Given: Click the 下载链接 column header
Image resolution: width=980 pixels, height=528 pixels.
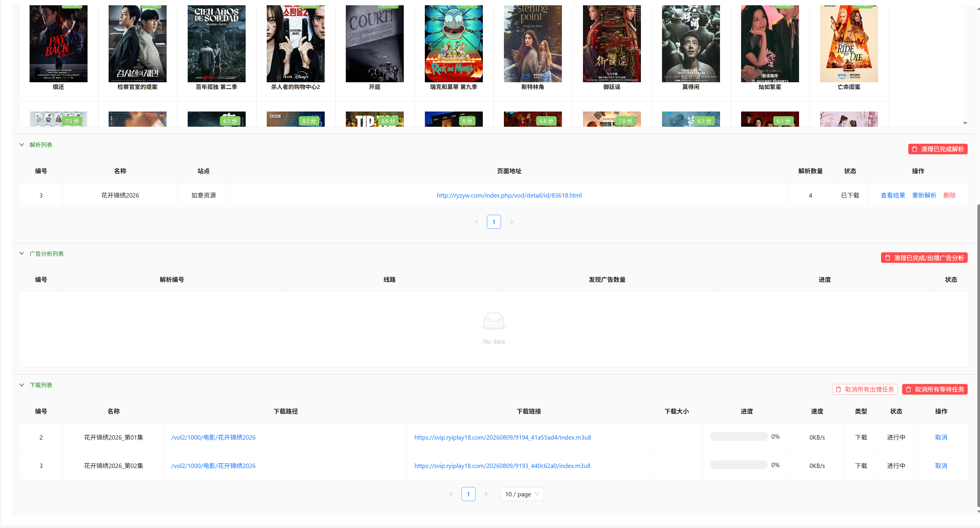Looking at the screenshot, I should (529, 411).
